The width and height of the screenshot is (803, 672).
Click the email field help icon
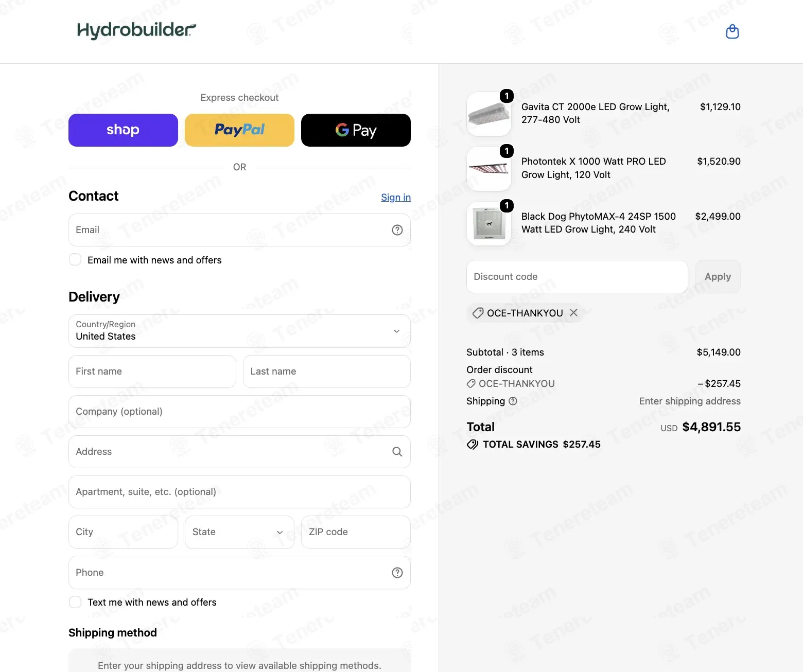tap(397, 230)
